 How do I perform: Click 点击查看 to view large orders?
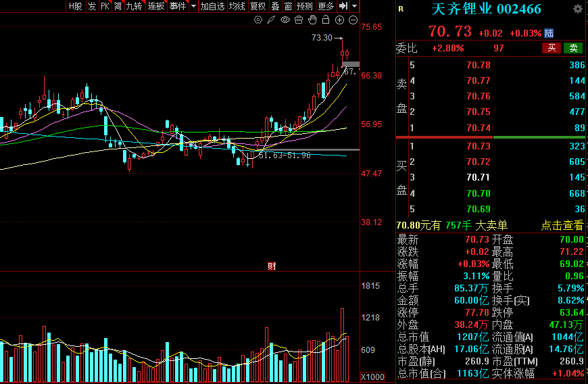[562, 225]
